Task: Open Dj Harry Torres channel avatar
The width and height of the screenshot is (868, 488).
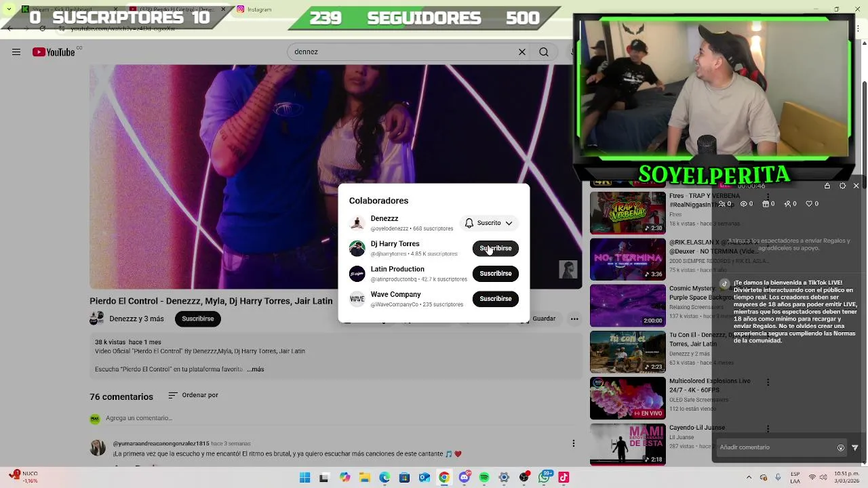Action: tap(357, 248)
